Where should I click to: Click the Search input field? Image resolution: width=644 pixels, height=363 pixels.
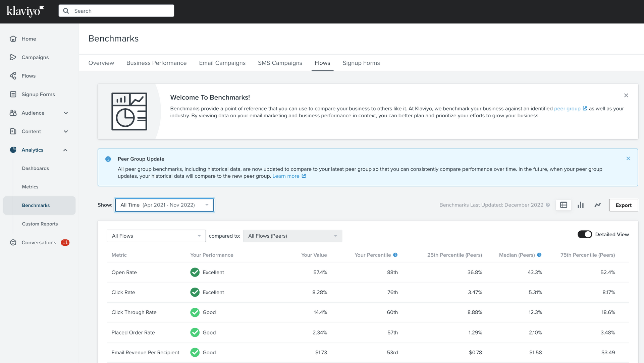(116, 11)
